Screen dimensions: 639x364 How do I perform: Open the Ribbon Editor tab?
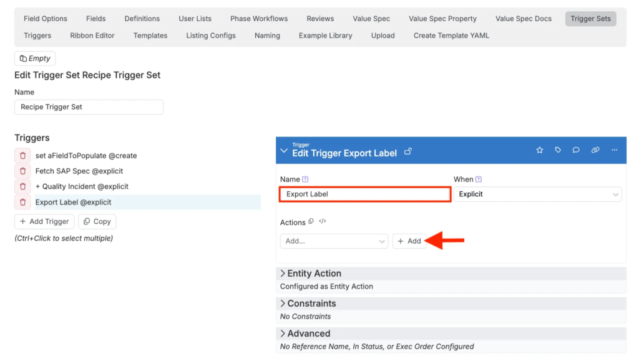click(x=92, y=36)
